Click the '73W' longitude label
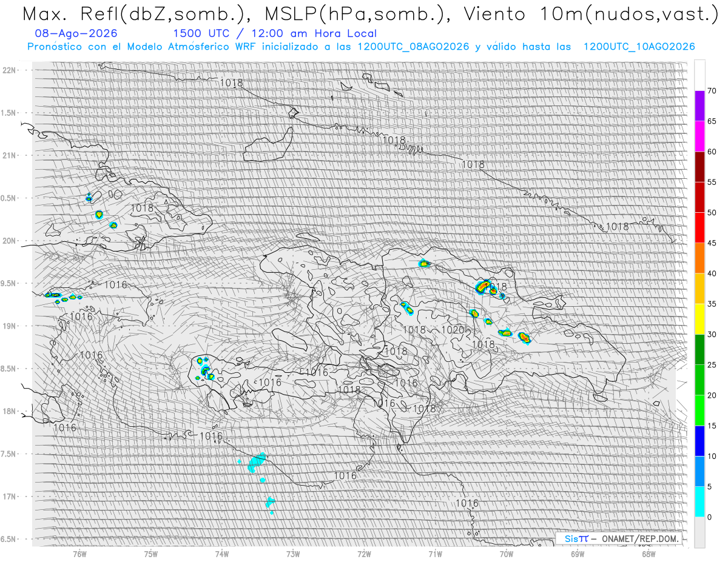Image resolution: width=728 pixels, height=562 pixels. [x=293, y=553]
